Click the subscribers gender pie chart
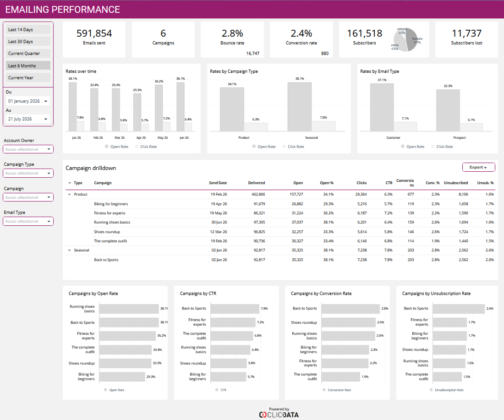The width and height of the screenshot is (504, 420). (405, 40)
